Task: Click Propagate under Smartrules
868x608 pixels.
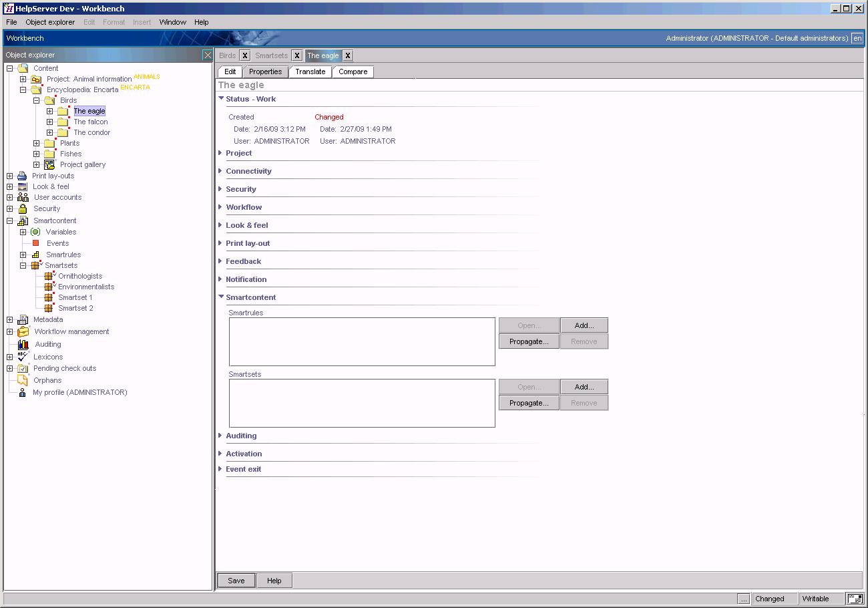Action: [x=528, y=341]
